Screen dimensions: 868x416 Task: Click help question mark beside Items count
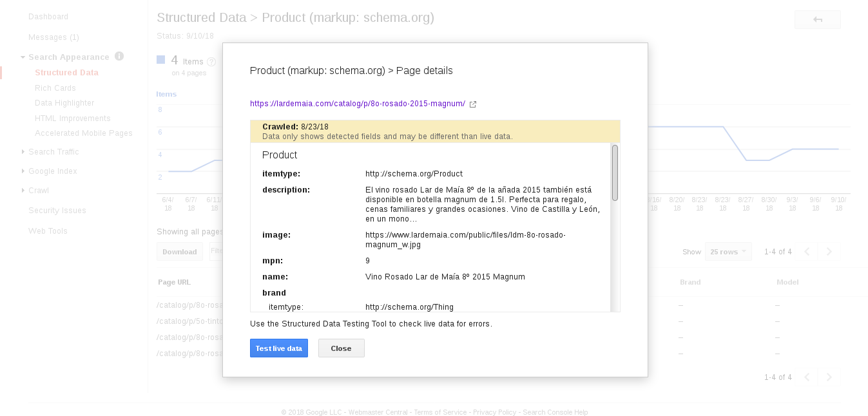pyautogui.click(x=211, y=62)
